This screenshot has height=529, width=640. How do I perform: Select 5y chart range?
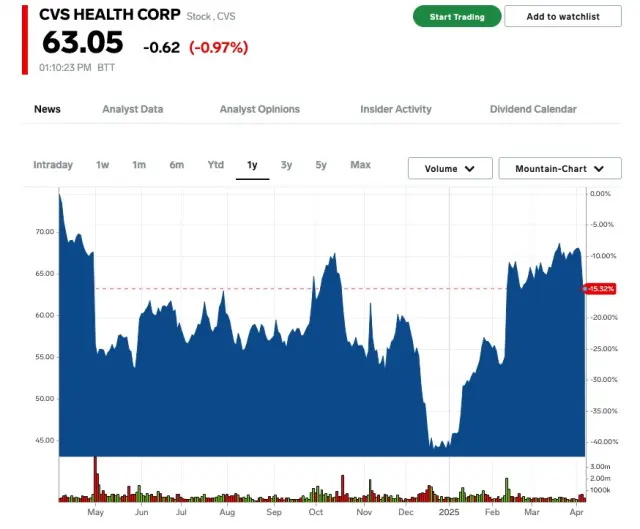click(321, 165)
